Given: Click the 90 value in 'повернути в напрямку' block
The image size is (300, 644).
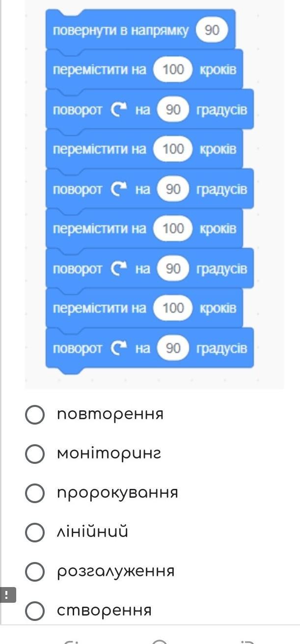Looking at the screenshot, I should (x=212, y=30).
